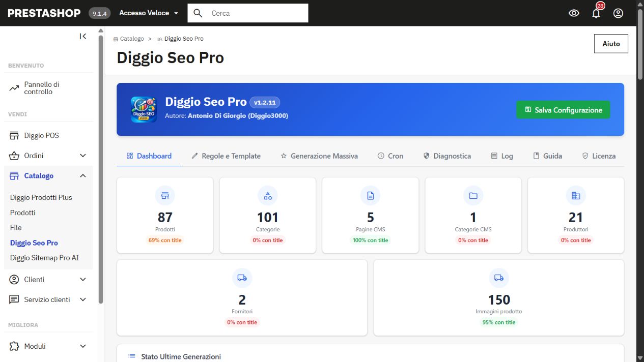Expand the Ordini submenu chevron

(83, 156)
